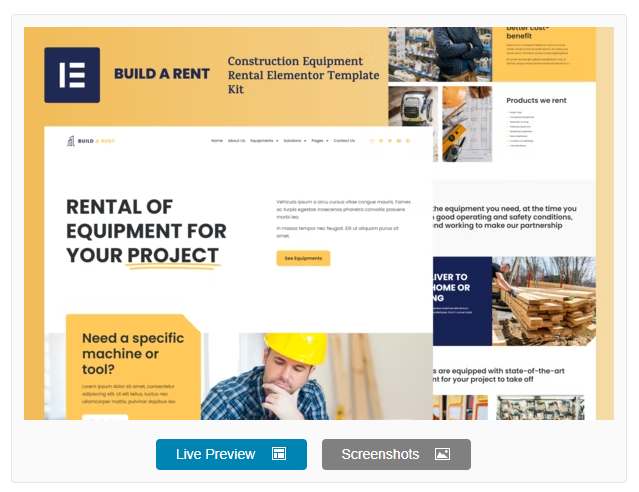Viewport: 639px width, 492px height.
Task: Click the thinking worker in hard hat photo
Action: pyautogui.click(x=317, y=376)
